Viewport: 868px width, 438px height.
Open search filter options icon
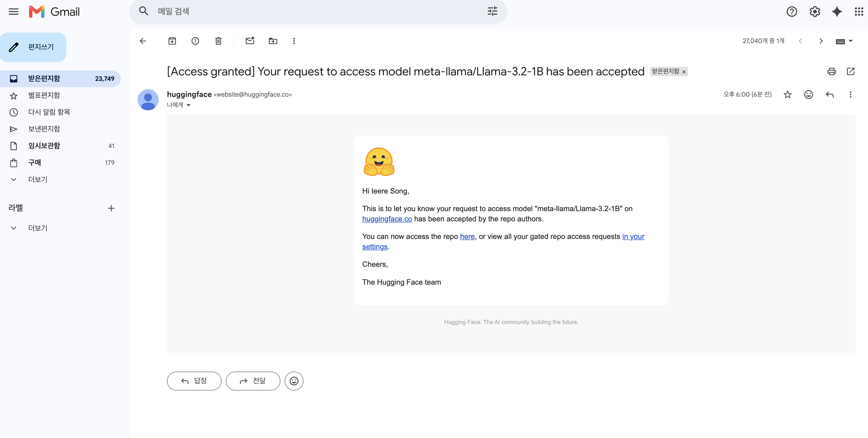pos(492,11)
